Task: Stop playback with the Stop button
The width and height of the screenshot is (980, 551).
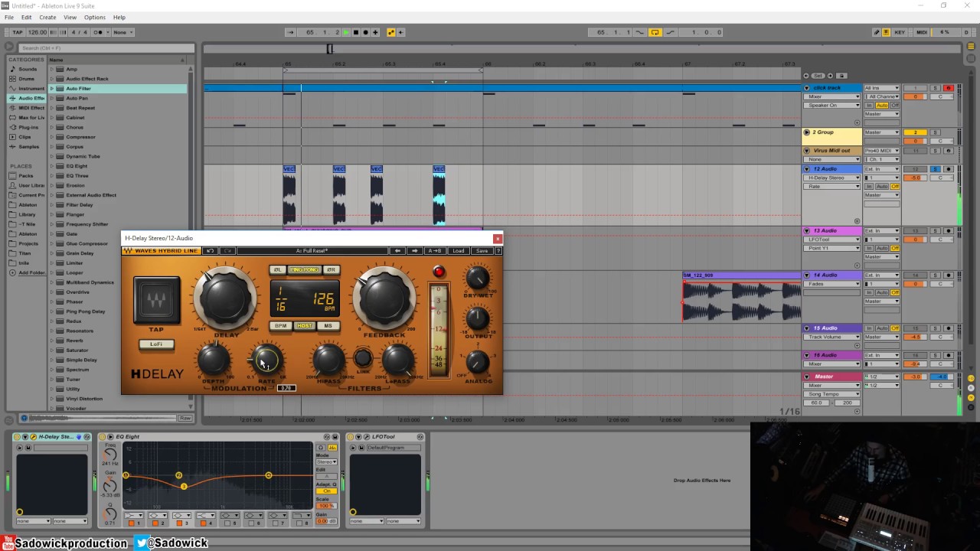Action: (355, 32)
